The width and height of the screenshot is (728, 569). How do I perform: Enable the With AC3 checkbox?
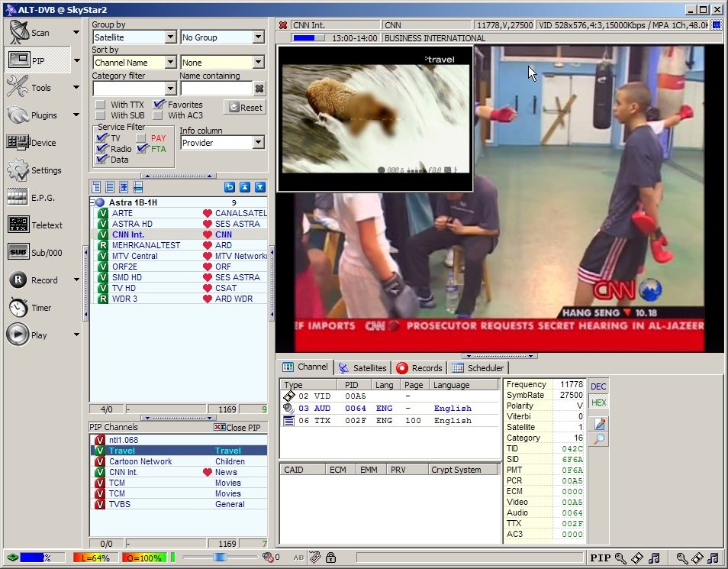(158, 115)
